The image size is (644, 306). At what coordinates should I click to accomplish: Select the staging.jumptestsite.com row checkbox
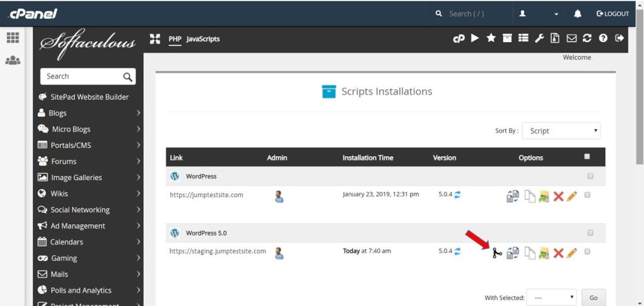587,252
